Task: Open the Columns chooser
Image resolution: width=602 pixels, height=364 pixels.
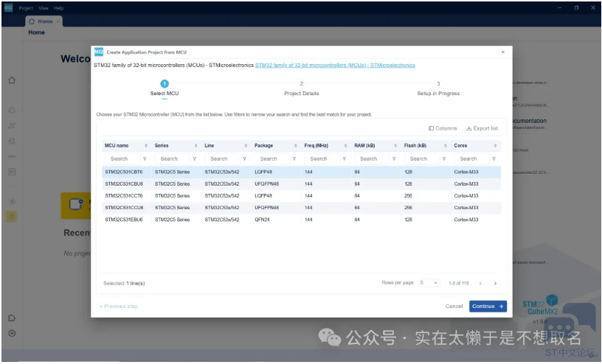Action: [443, 128]
